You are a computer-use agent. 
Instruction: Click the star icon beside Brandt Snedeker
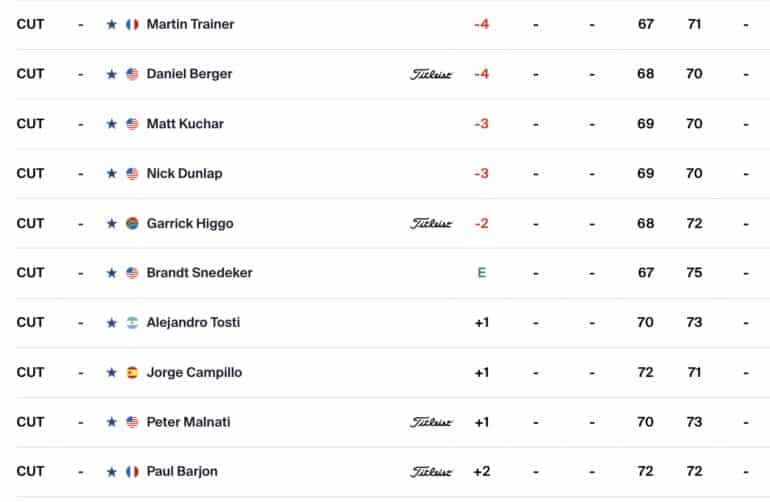(x=111, y=273)
